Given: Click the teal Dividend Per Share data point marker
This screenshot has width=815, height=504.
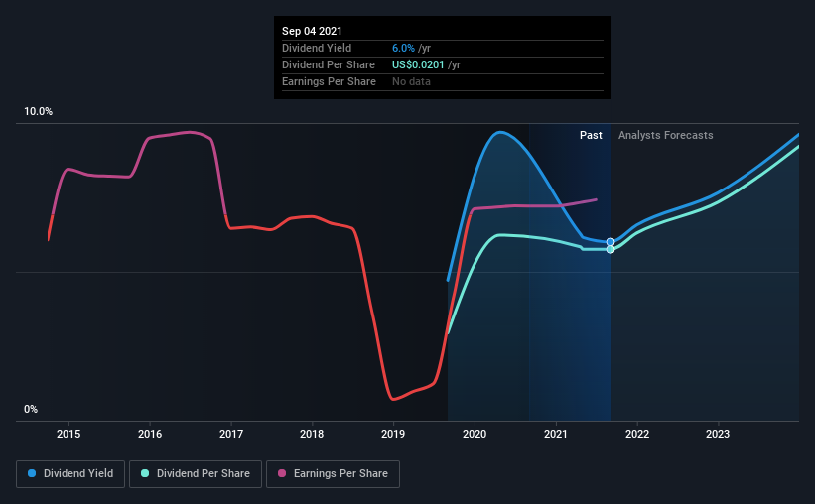Looking at the screenshot, I should (611, 249).
